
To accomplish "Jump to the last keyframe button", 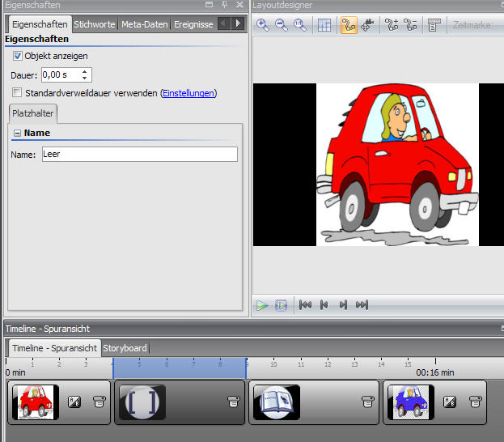I will [x=362, y=305].
